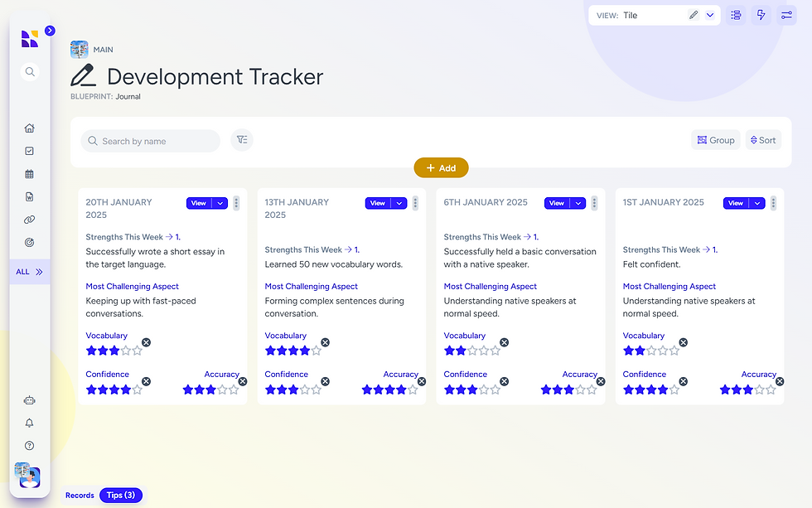
Task: Clear Accuracy rating on 13th January card
Action: 422,381
